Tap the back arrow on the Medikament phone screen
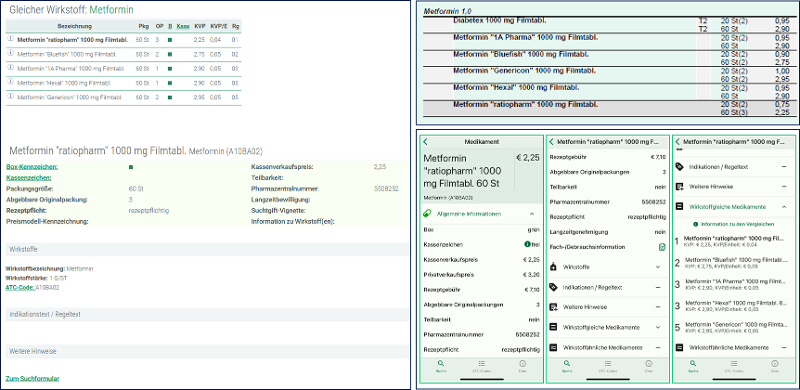Screen dimensions: 800x390 click(426, 142)
